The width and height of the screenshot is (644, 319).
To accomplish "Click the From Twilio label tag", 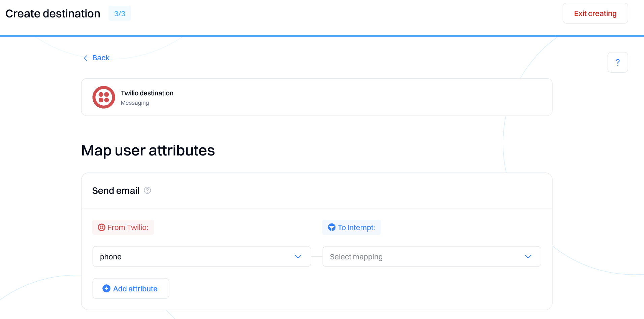I will point(123,227).
